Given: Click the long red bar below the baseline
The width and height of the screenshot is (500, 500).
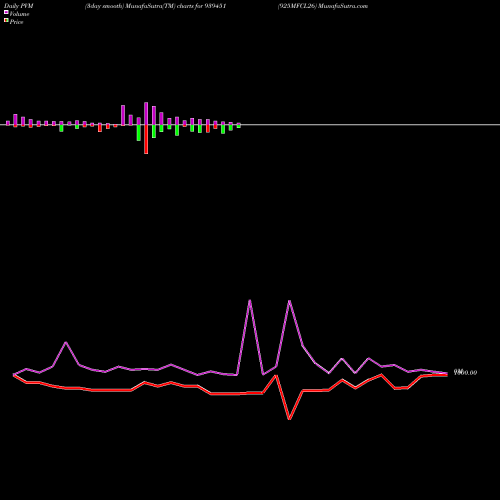Looking at the screenshot, I should click(146, 139).
